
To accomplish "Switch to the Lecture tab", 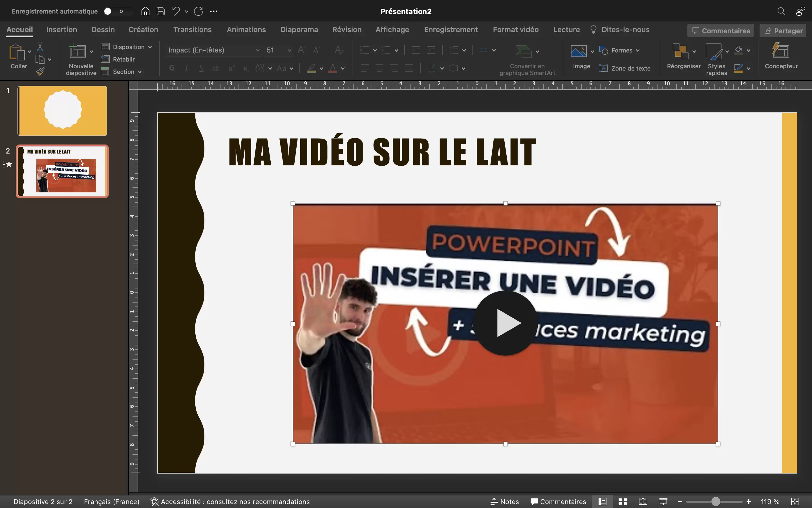I will pyautogui.click(x=566, y=30).
